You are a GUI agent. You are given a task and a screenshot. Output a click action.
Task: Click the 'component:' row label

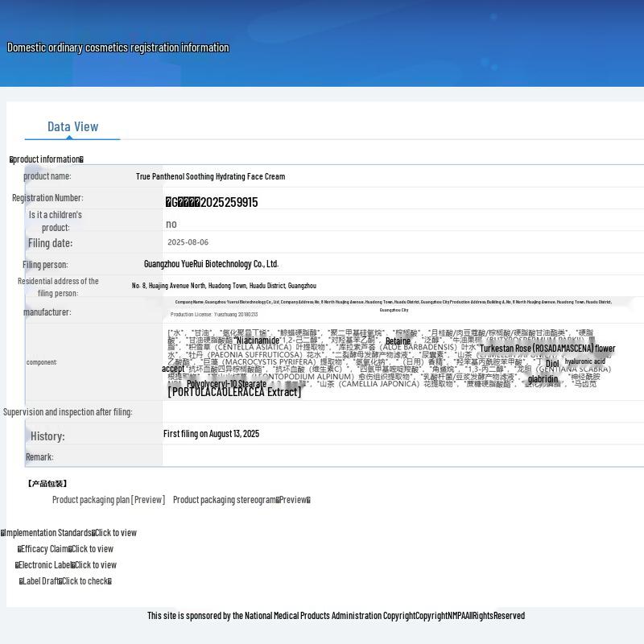pos(42,362)
